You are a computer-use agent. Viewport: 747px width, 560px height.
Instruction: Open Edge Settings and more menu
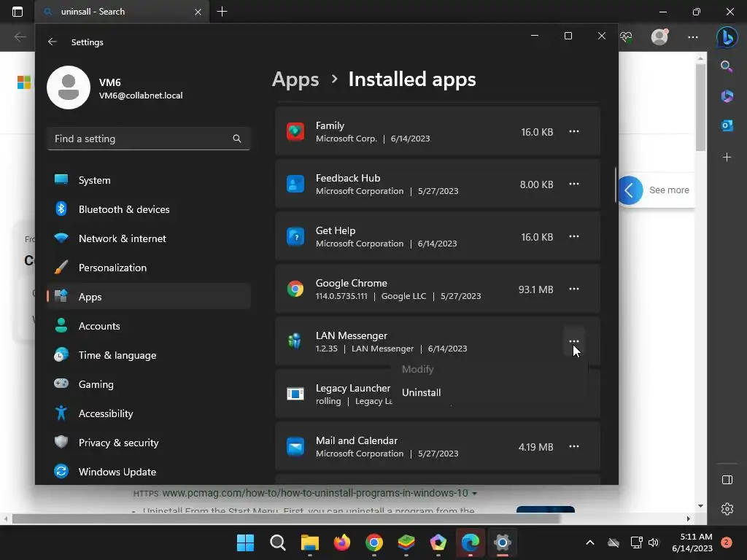[x=693, y=36]
